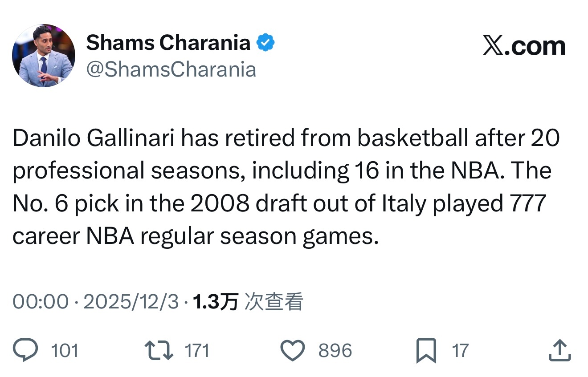
Task: Click the Shams Charania display name
Action: coord(168,43)
